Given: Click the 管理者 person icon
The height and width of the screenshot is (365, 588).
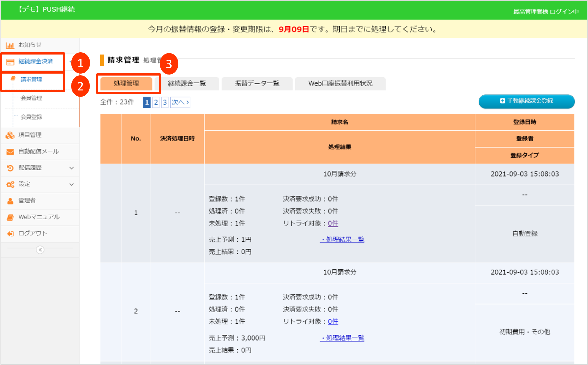Looking at the screenshot, I should pos(10,201).
